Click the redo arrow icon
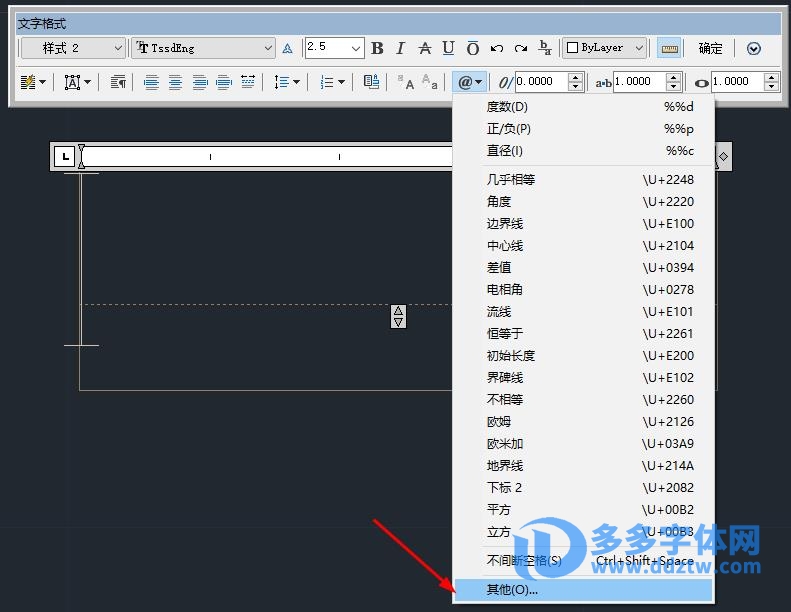Viewport: 791px width, 612px height. click(520, 48)
